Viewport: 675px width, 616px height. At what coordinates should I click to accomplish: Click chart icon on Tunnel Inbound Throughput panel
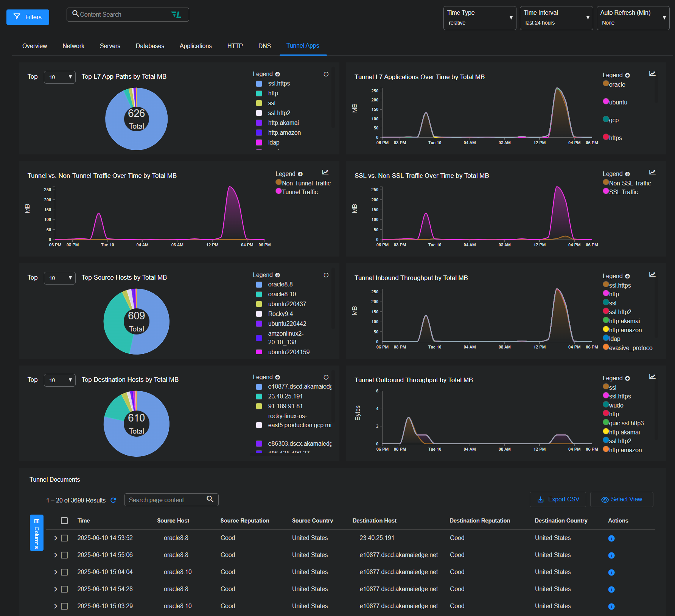(652, 275)
